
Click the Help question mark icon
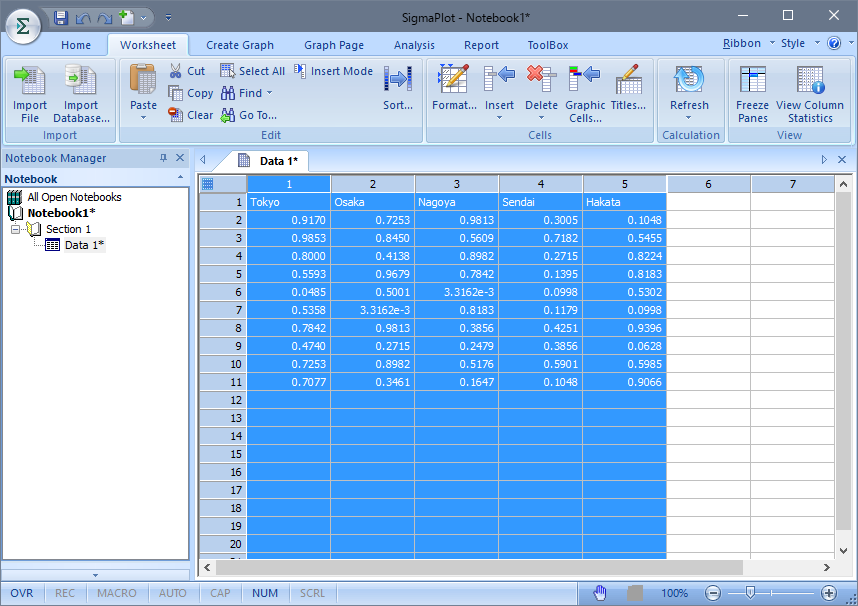click(x=834, y=43)
